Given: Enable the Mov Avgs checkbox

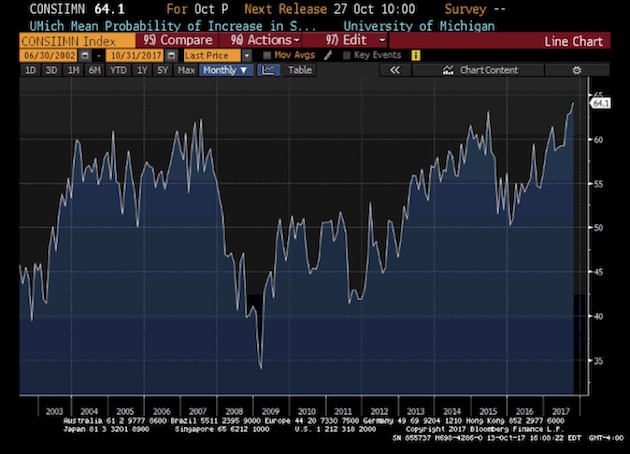Looking at the screenshot, I should [x=267, y=55].
